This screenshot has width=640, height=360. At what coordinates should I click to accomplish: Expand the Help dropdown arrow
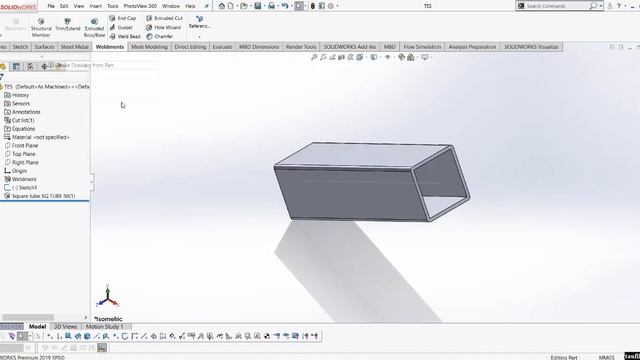point(625,6)
